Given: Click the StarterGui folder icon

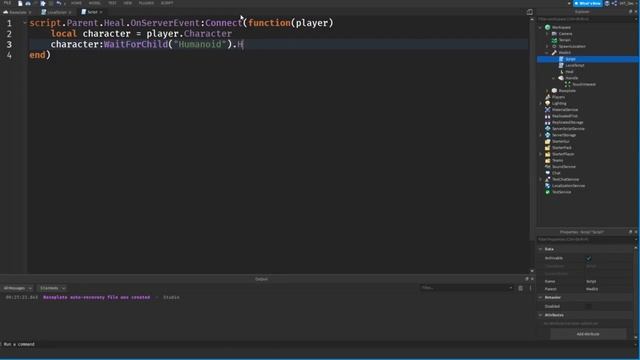Looking at the screenshot, I should (x=548, y=141).
